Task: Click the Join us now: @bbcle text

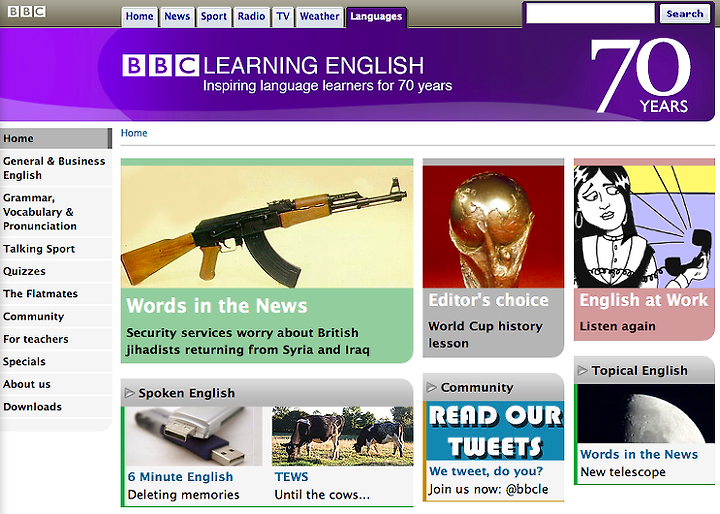Action: [489, 489]
